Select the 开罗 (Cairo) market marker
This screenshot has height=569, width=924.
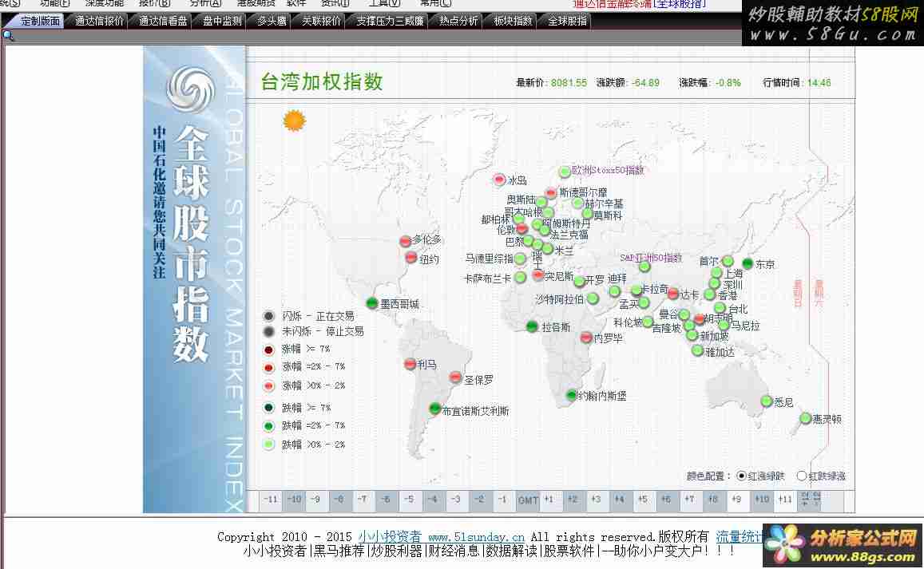point(579,281)
